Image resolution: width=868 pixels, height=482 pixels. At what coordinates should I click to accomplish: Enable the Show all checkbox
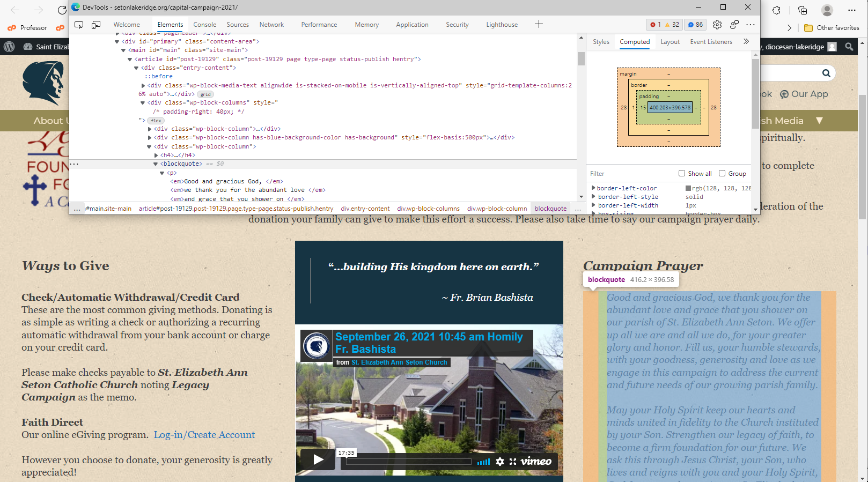coord(682,173)
